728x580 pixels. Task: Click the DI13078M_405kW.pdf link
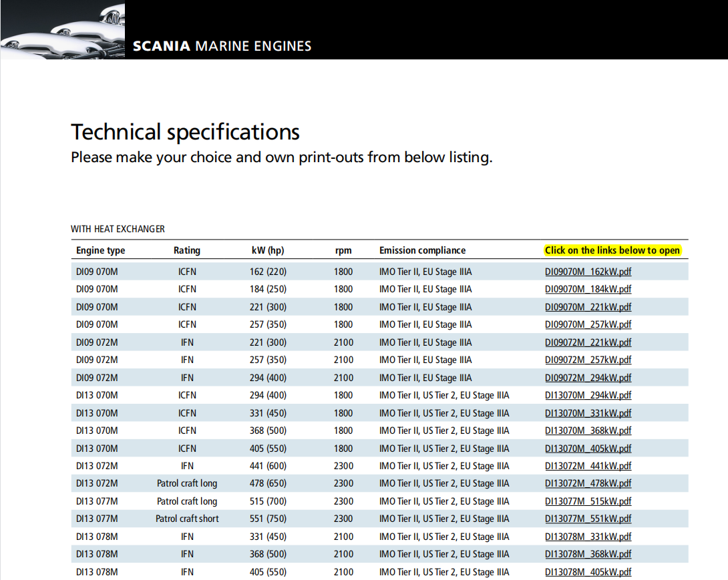pyautogui.click(x=588, y=572)
